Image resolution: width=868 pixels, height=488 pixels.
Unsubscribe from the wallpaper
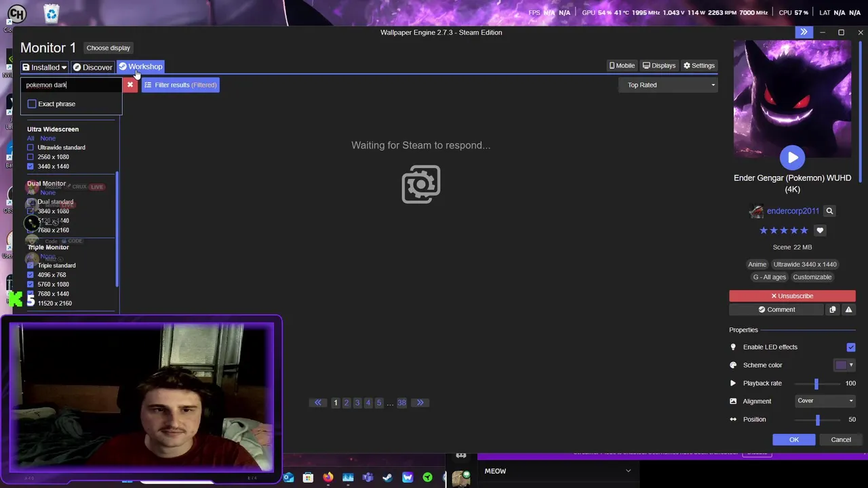[x=792, y=296]
